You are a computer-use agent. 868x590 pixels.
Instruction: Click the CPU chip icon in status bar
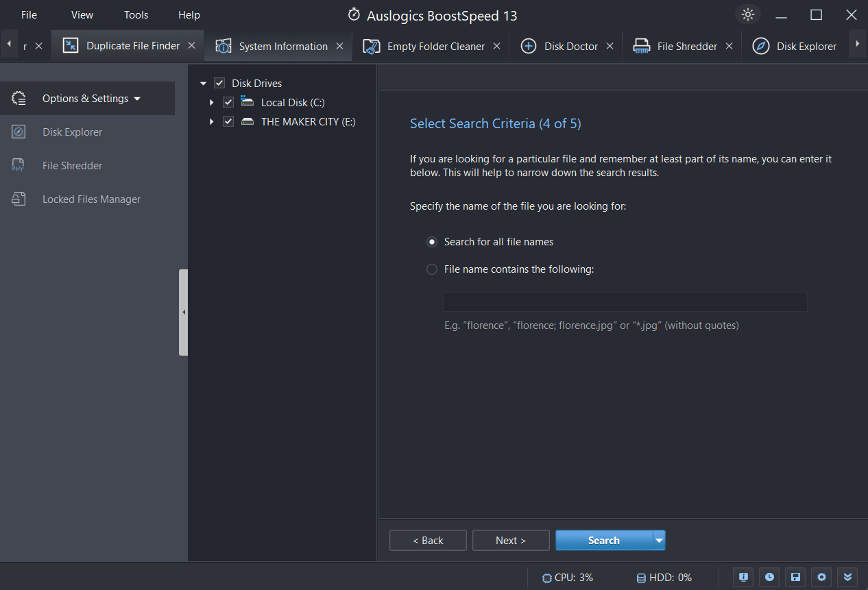(546, 578)
